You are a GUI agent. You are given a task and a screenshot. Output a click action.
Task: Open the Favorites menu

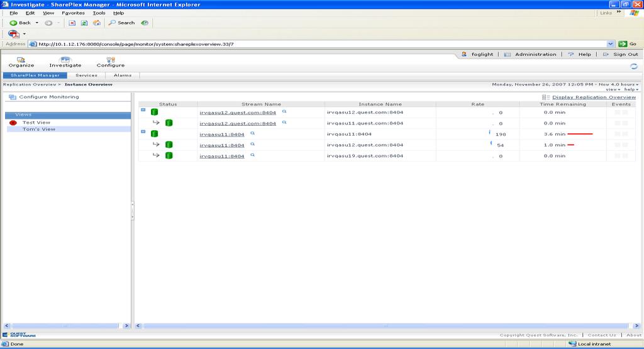(73, 13)
